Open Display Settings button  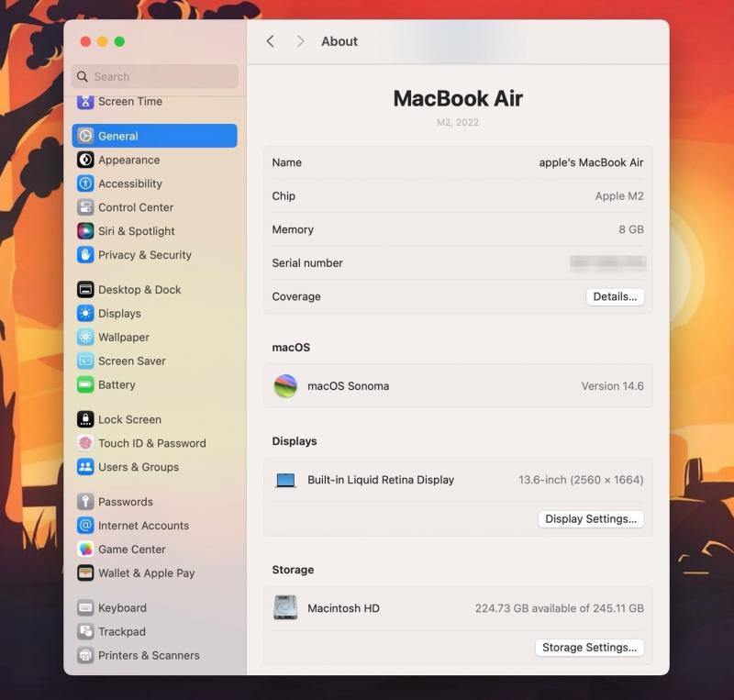click(x=590, y=519)
